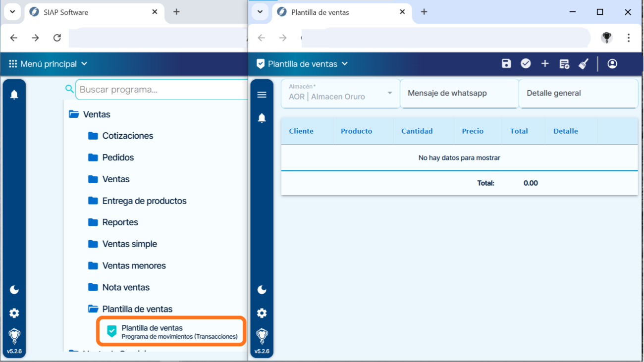Toggle dark mode moon in Plantilla de ventas sidebar
The height and width of the screenshot is (362, 644).
coord(262,290)
